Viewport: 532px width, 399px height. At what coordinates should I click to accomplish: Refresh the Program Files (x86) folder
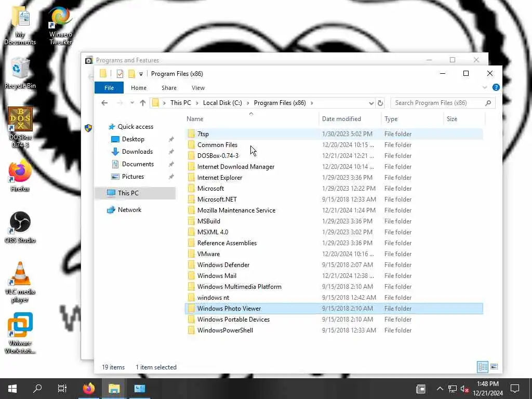[380, 103]
